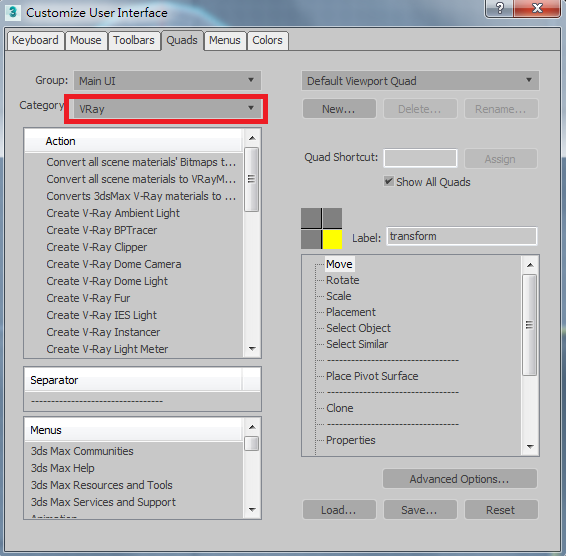This screenshot has width=566, height=556.
Task: Select Place Pivot Surface tree entry
Action: pos(372,376)
